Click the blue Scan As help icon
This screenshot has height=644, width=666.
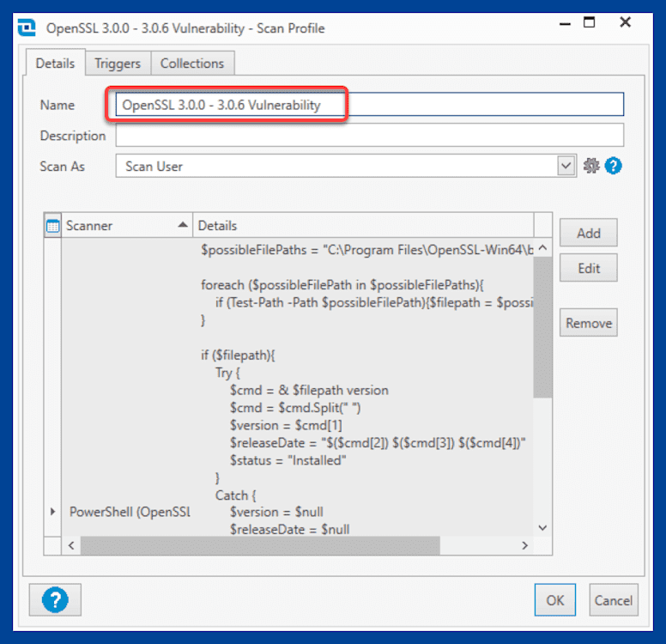tap(614, 166)
